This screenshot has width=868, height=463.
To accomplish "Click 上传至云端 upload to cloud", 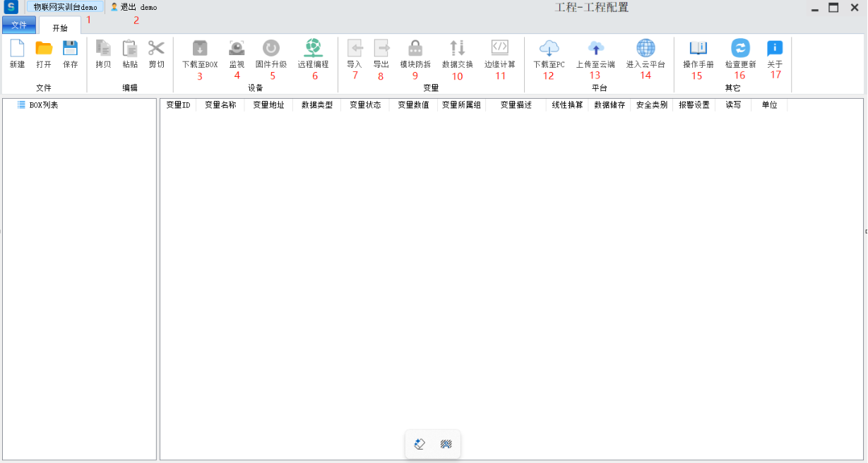I will pos(595,49).
